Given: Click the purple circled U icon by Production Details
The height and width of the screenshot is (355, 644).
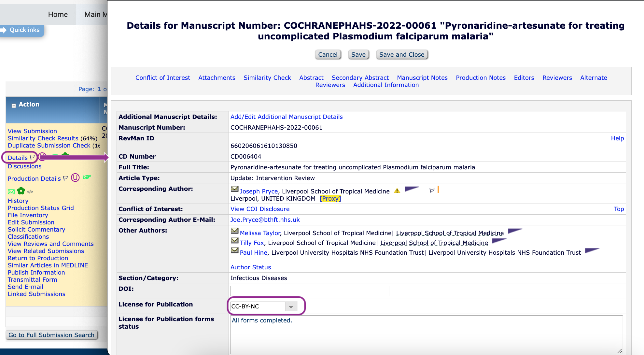Looking at the screenshot, I should (x=75, y=178).
